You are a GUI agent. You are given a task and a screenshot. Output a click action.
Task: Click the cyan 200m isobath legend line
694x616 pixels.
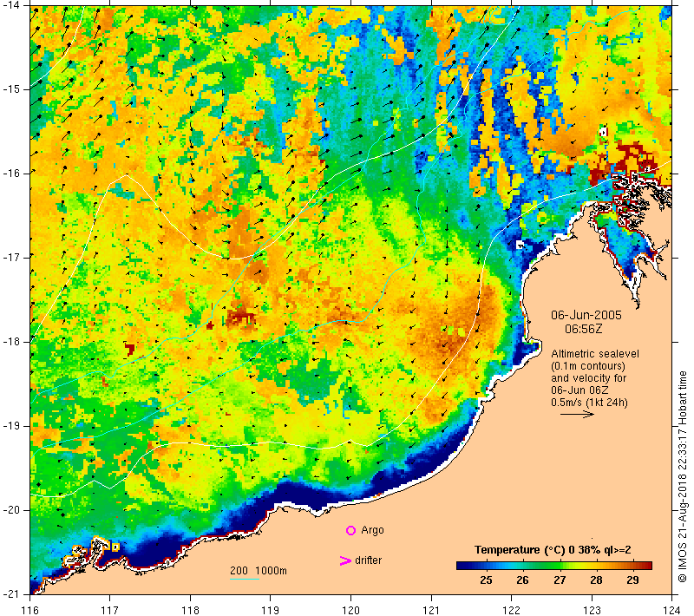tap(245, 579)
